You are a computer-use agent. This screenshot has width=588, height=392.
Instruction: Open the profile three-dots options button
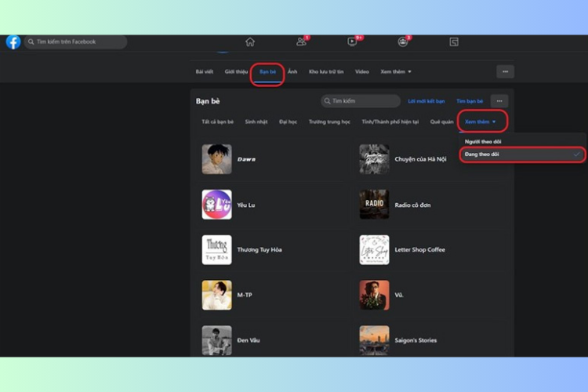click(505, 71)
